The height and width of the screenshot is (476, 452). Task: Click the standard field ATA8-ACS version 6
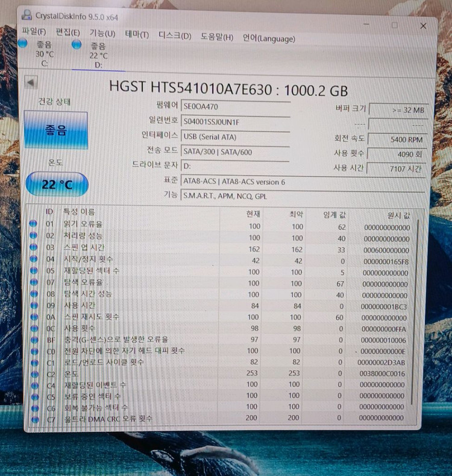click(x=303, y=182)
